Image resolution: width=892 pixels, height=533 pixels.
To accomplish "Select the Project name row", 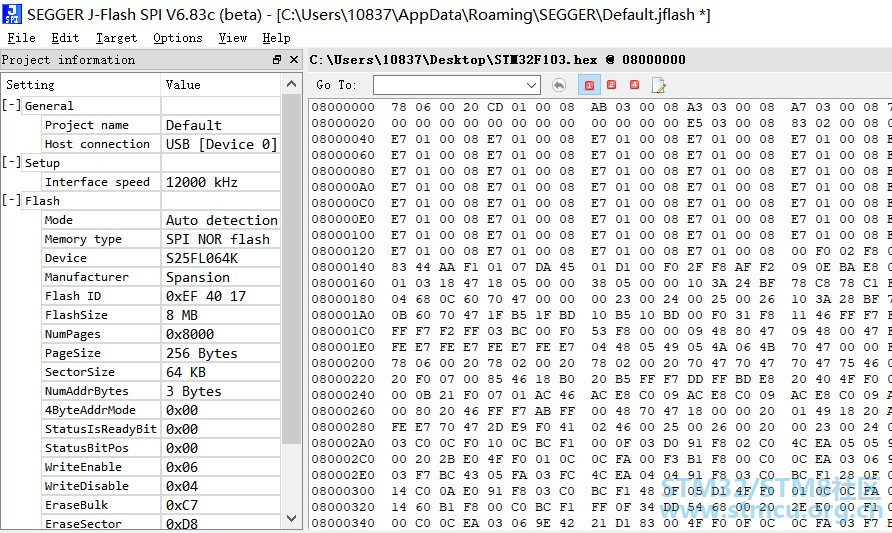I will click(x=162, y=125).
